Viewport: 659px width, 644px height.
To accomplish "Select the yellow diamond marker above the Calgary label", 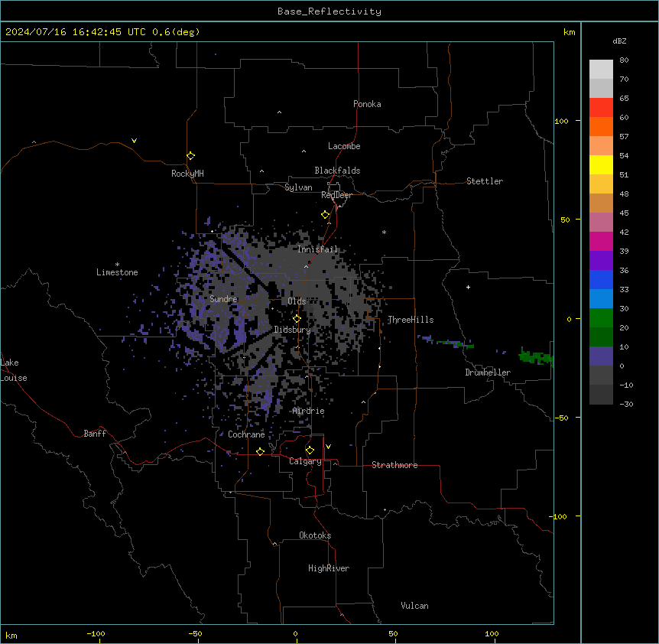I will pos(310,450).
